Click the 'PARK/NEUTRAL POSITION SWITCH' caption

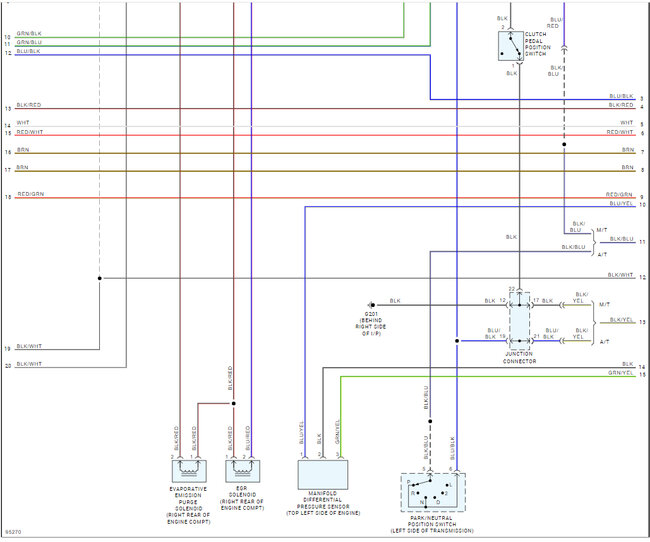[x=432, y=521]
